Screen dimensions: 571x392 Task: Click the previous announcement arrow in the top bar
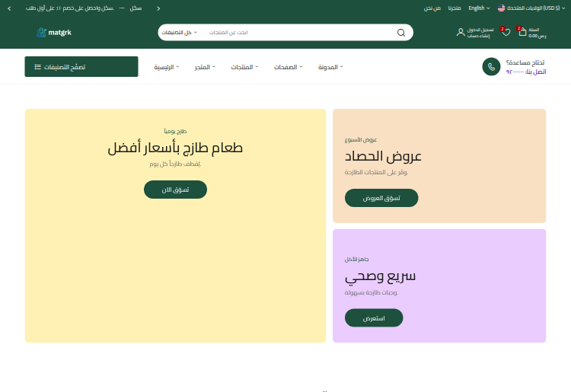9,8
